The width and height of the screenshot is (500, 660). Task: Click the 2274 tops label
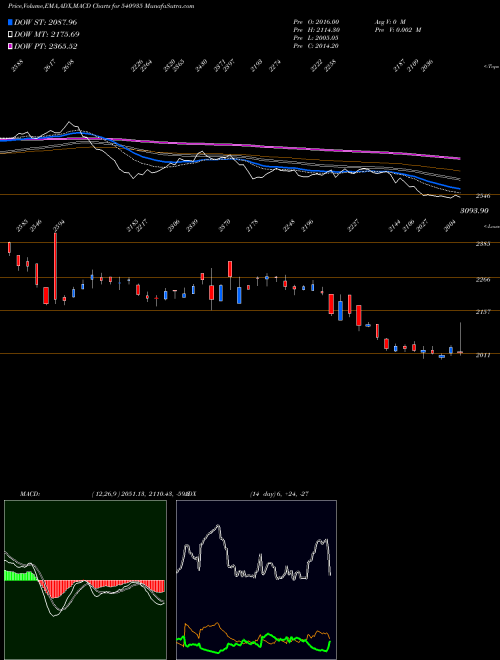click(275, 66)
